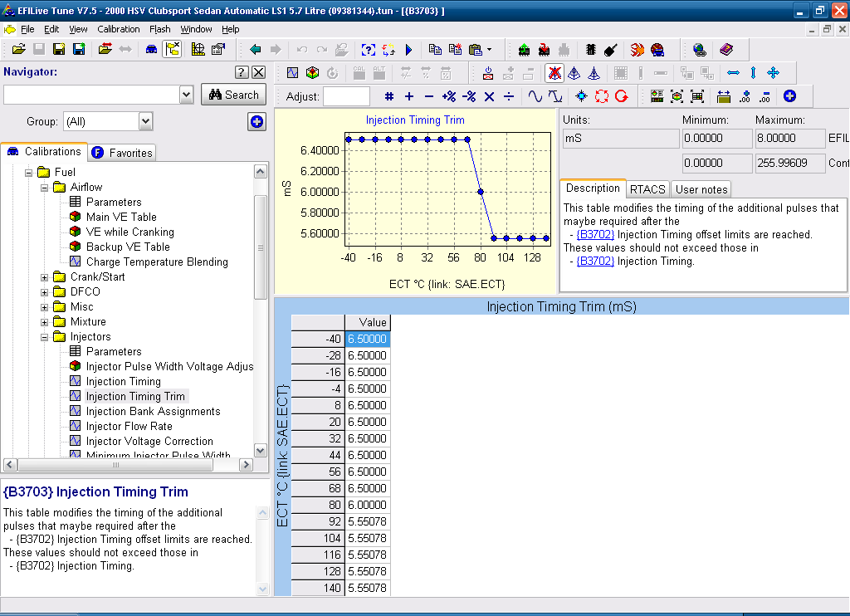Close the Navigator panel with X
The width and height of the screenshot is (850, 616).
pyautogui.click(x=259, y=72)
